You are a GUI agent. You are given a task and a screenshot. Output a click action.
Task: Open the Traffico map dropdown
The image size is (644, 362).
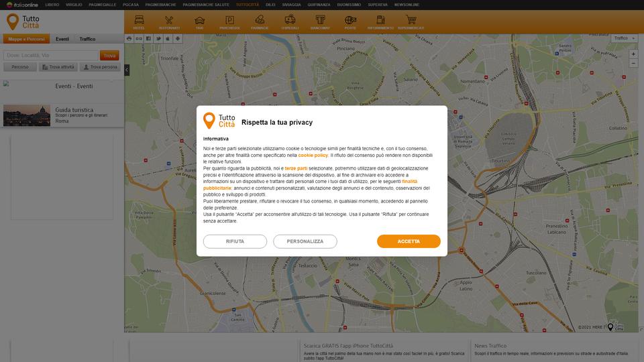pyautogui.click(x=625, y=38)
